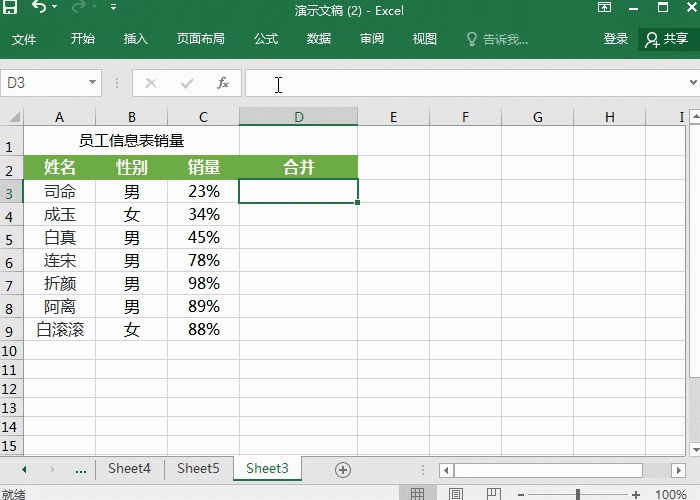This screenshot has width=700, height=500.
Task: Switch to Page Layout view icon
Action: (455, 493)
